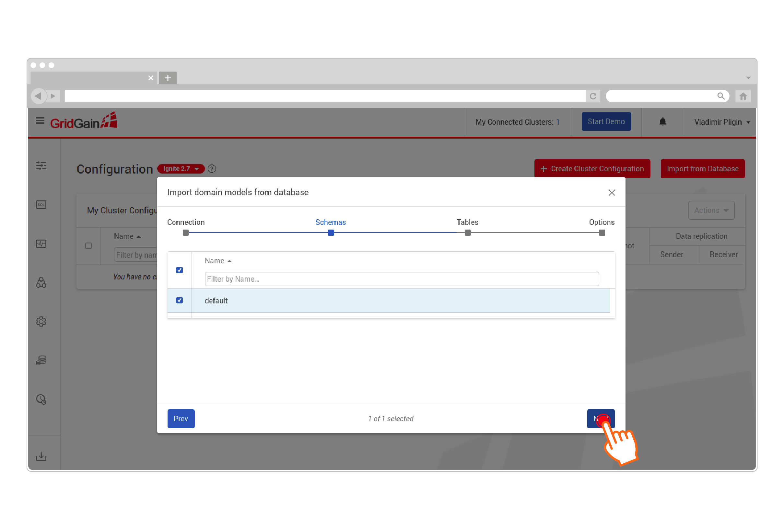Image resolution: width=784 pixels, height=532 pixels.
Task: Click Create Cluster Configuration button
Action: [x=592, y=169]
